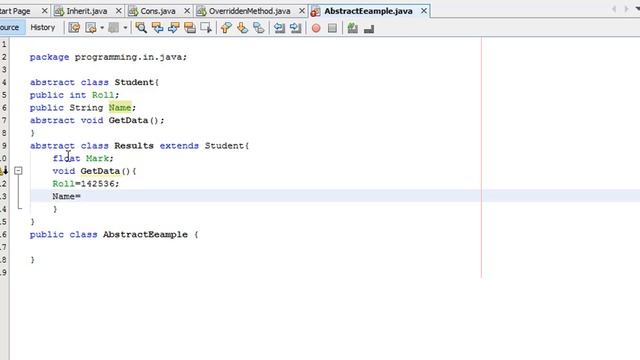
Task: Select the AbstractEeample.java tab
Action: 368,11
